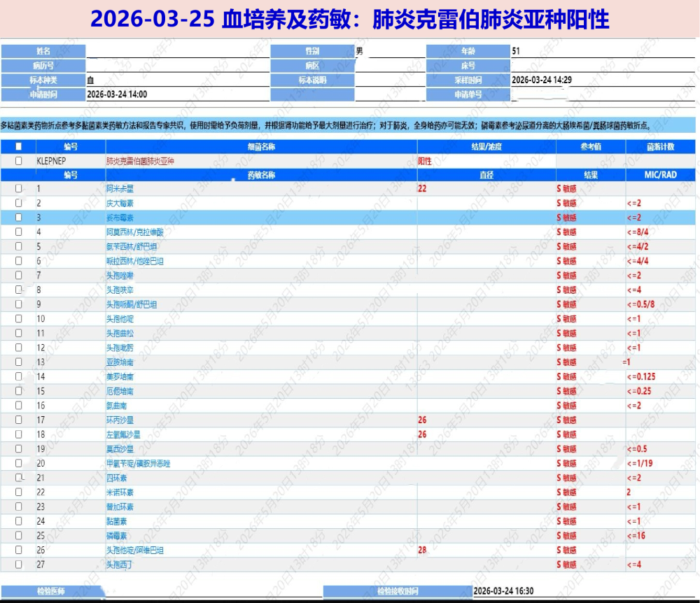Click the 检验接收时间 field 2026-03-24 16:30

click(584, 591)
